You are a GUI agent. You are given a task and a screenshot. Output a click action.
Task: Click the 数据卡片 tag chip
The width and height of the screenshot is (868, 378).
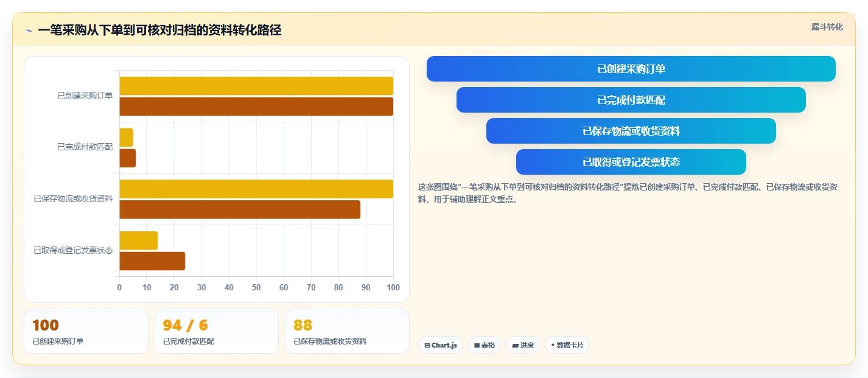coord(567,345)
